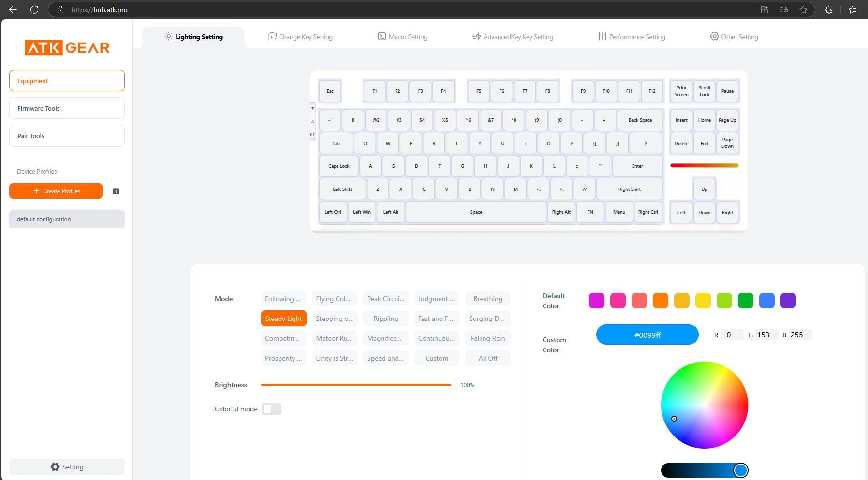The width and height of the screenshot is (868, 480).
Task: Click the browser back arrow
Action: pos(13,10)
